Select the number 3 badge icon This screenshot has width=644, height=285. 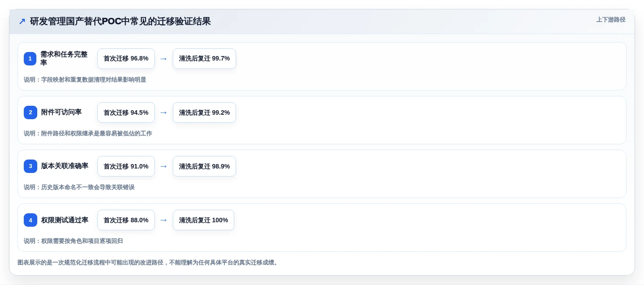(30, 166)
